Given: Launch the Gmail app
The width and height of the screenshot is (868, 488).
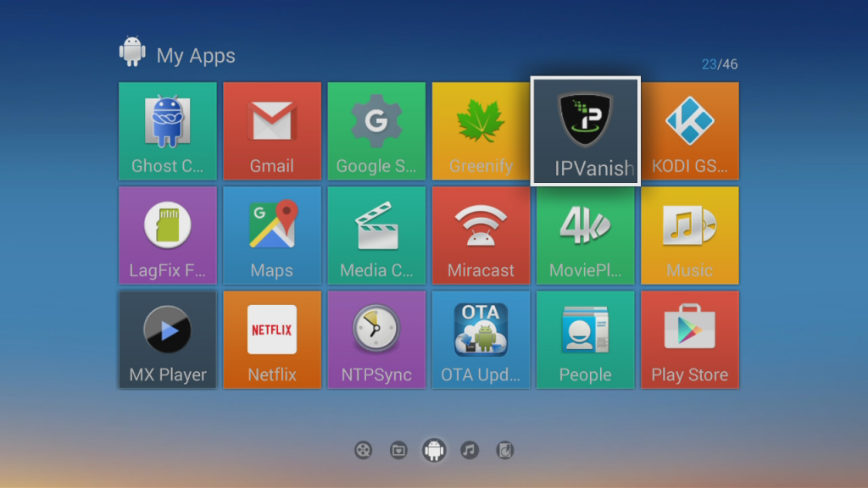Looking at the screenshot, I should [272, 131].
